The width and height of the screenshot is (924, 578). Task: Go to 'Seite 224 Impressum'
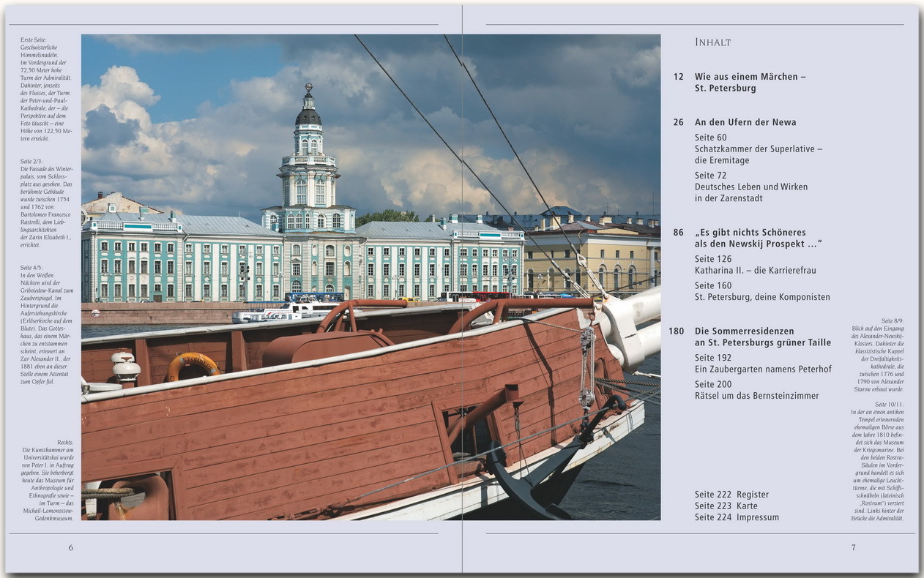737,517
